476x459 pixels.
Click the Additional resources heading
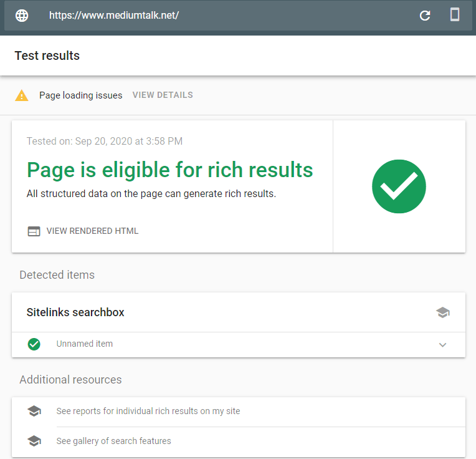[x=70, y=380]
